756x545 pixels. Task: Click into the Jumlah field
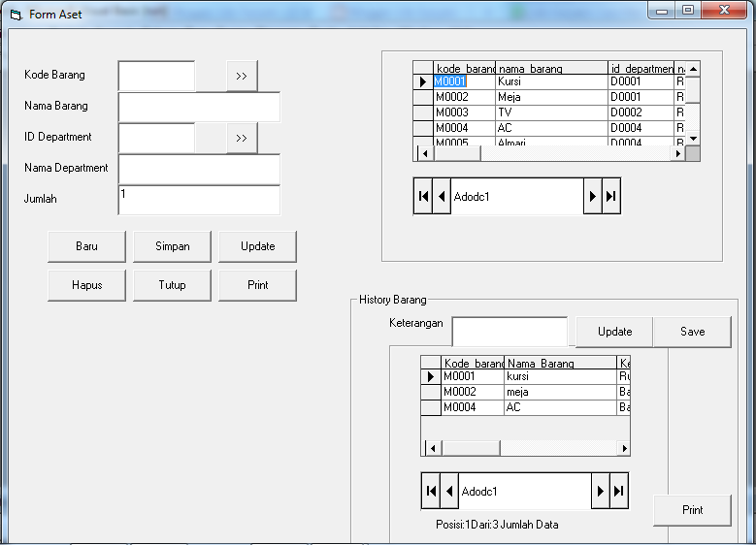point(199,200)
